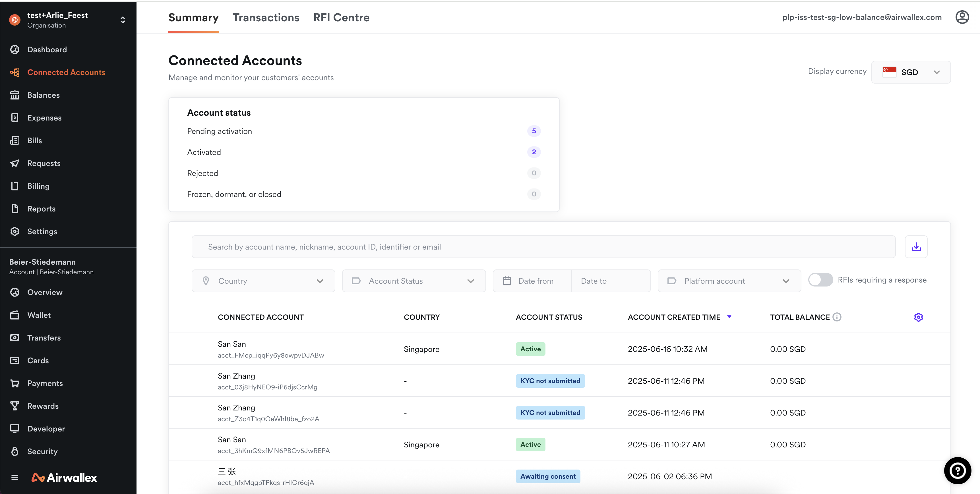Sort by Account Created Time arrow
The height and width of the screenshot is (494, 980).
729,316
